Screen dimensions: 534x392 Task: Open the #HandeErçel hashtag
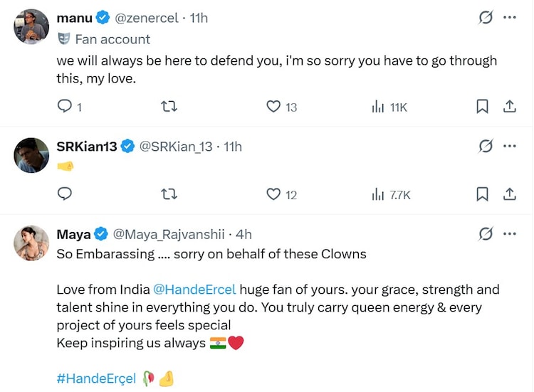(x=96, y=379)
